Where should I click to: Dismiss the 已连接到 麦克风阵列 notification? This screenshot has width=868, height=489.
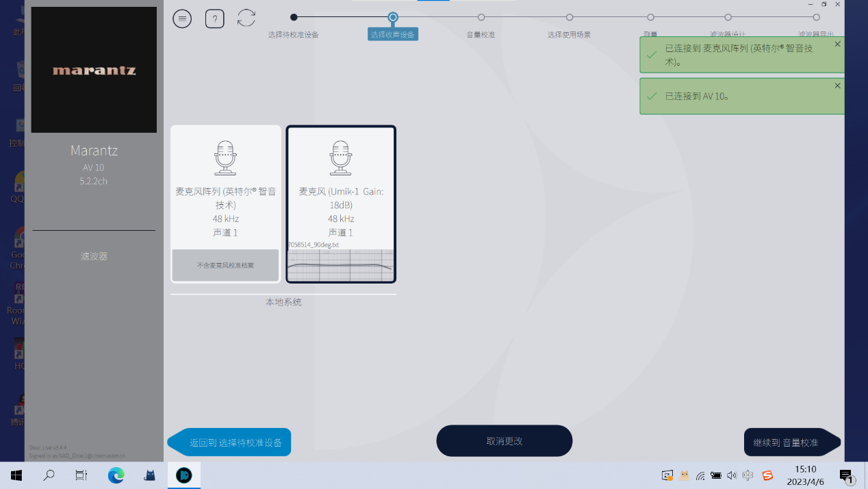click(x=838, y=44)
